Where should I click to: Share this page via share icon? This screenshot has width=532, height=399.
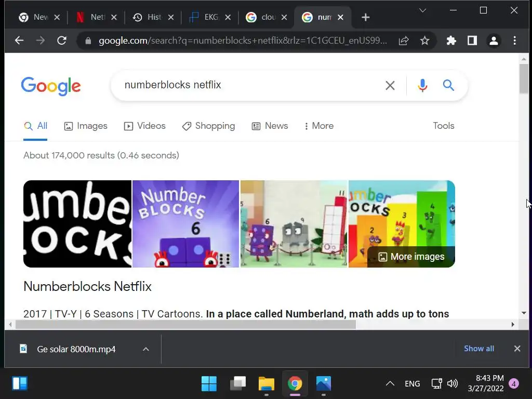coord(403,41)
